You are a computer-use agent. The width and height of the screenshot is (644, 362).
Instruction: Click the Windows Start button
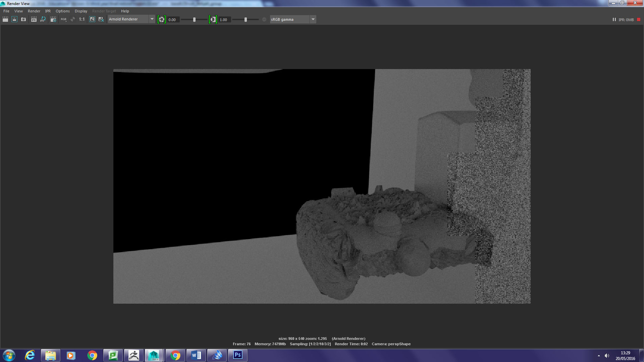pyautogui.click(x=9, y=355)
